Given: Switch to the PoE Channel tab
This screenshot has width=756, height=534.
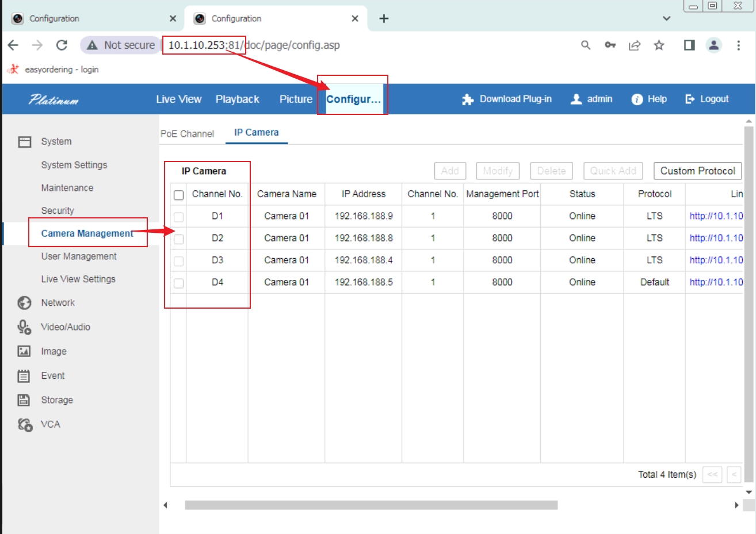Looking at the screenshot, I should (187, 133).
